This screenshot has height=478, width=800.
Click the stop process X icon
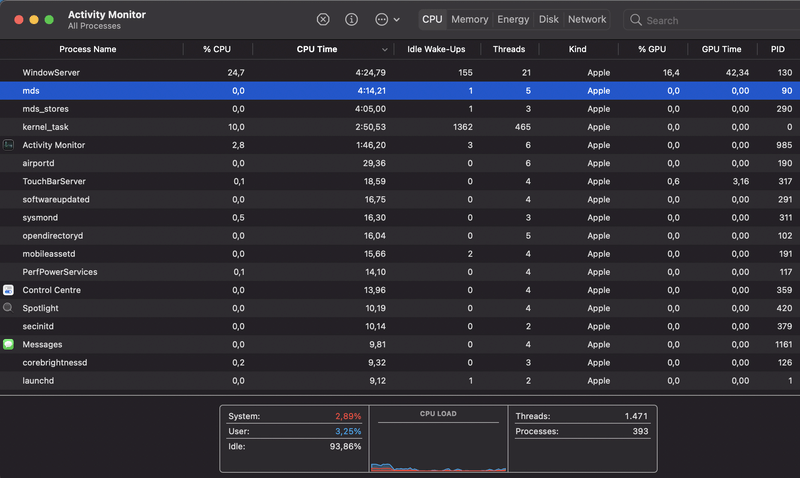(323, 19)
